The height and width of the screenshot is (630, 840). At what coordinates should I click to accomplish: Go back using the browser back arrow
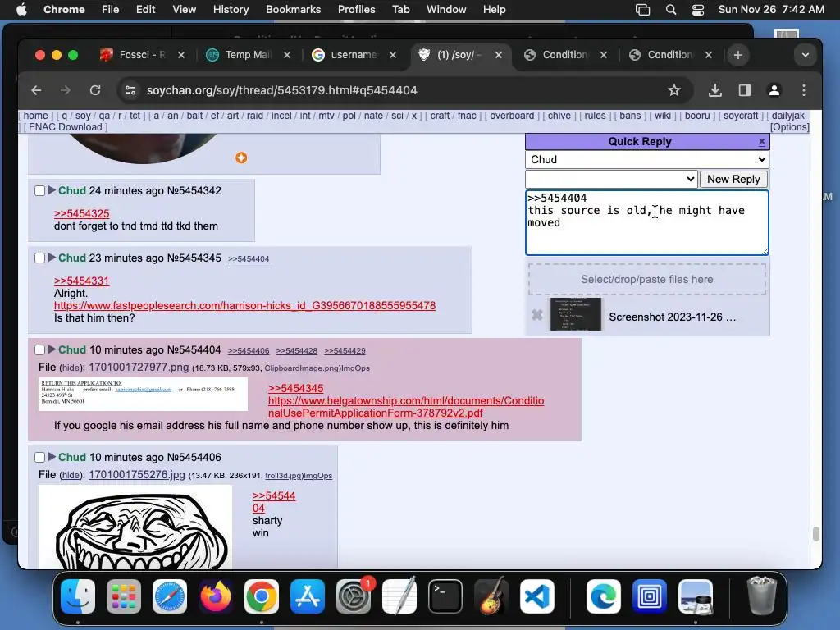[x=36, y=90]
